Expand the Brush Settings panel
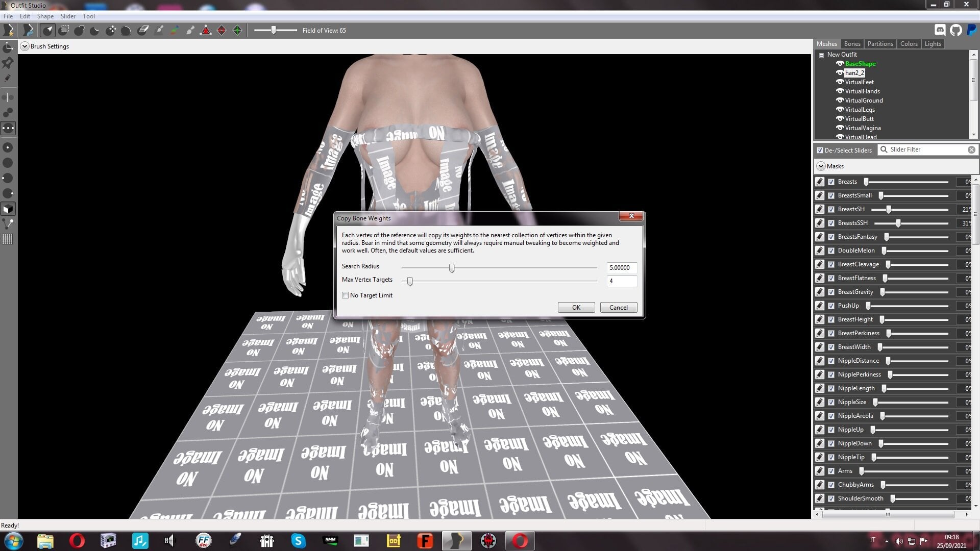 24,46
